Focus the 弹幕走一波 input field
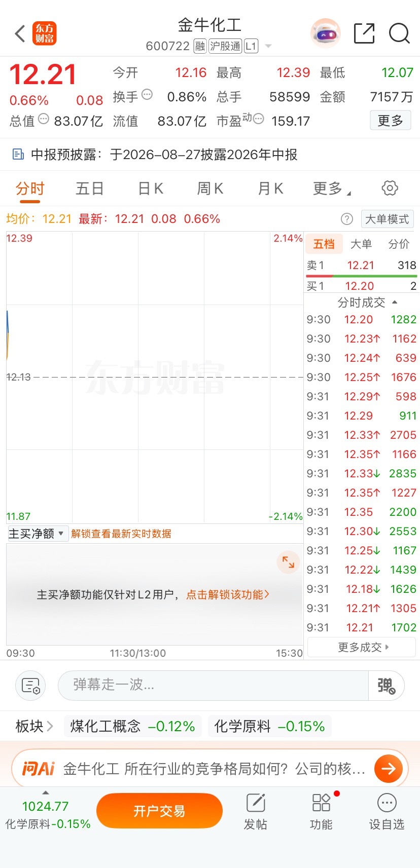 pos(213,686)
